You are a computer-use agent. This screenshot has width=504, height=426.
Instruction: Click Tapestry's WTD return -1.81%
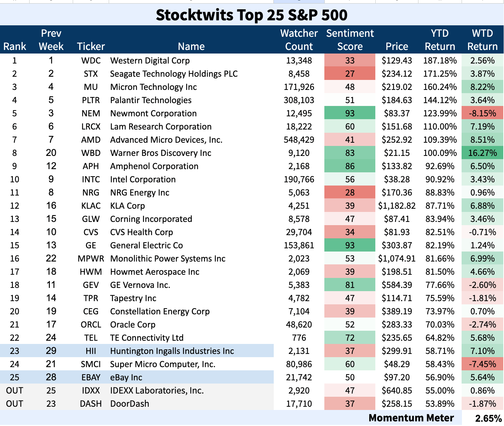click(483, 298)
